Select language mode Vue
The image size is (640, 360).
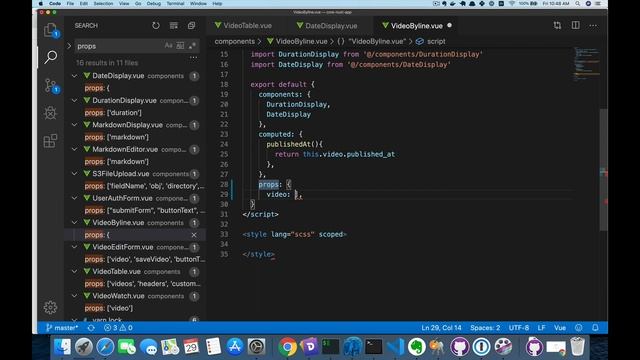[x=560, y=328]
